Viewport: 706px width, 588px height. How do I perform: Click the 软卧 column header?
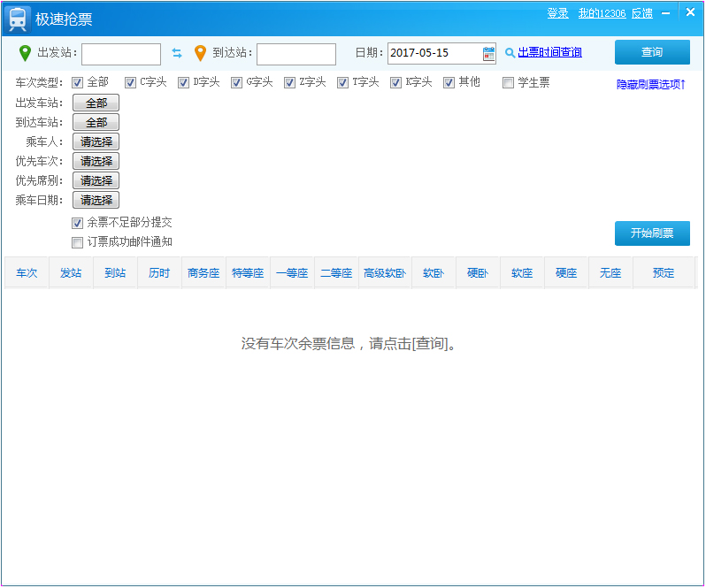434,273
